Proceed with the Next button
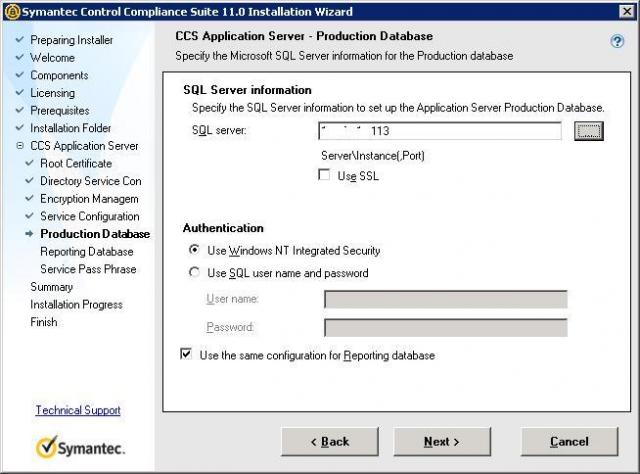This screenshot has height=474, width=640. [442, 441]
